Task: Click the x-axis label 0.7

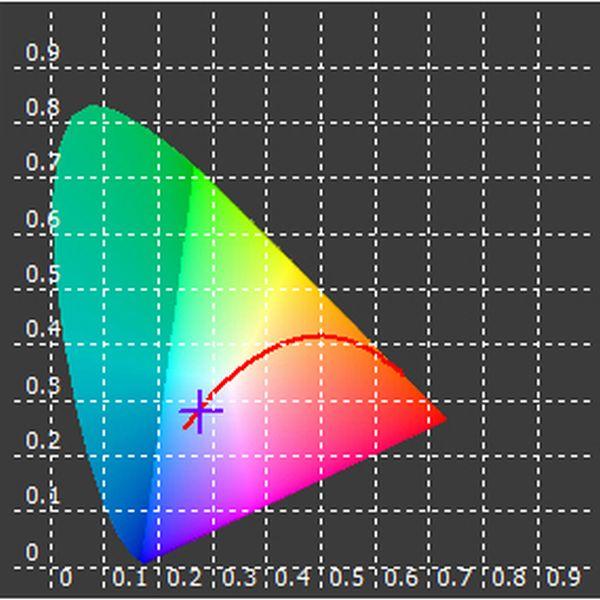Action: tap(455, 577)
